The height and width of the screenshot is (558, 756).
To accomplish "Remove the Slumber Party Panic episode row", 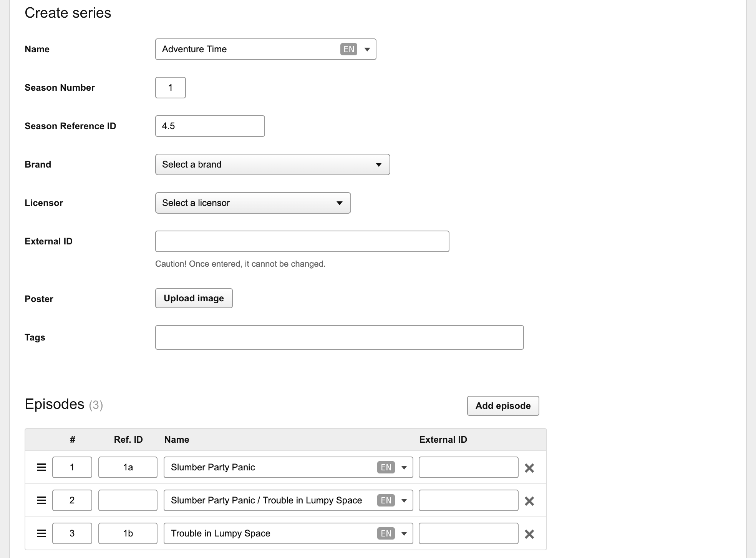I will point(529,468).
